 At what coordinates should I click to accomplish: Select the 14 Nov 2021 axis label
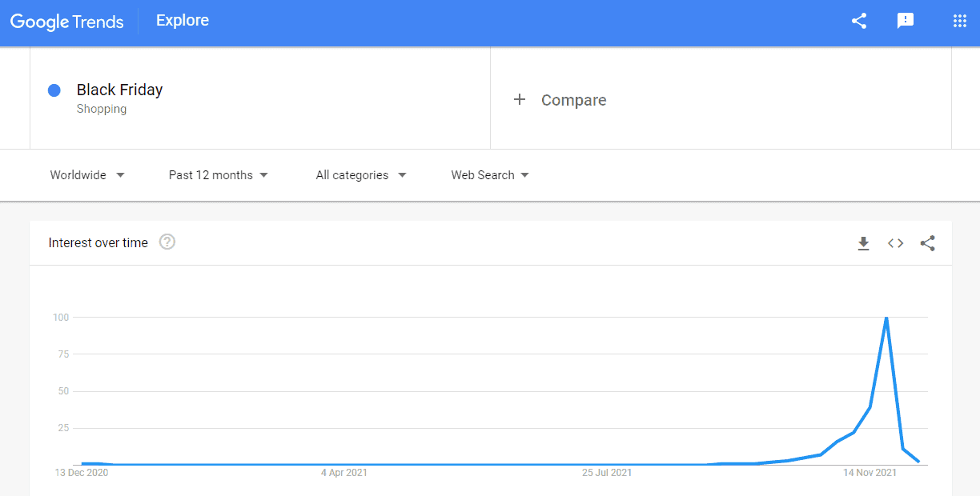870,473
